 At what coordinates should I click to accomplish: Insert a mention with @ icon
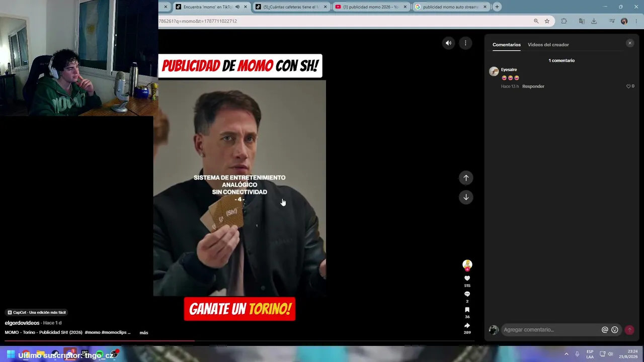[605, 330]
